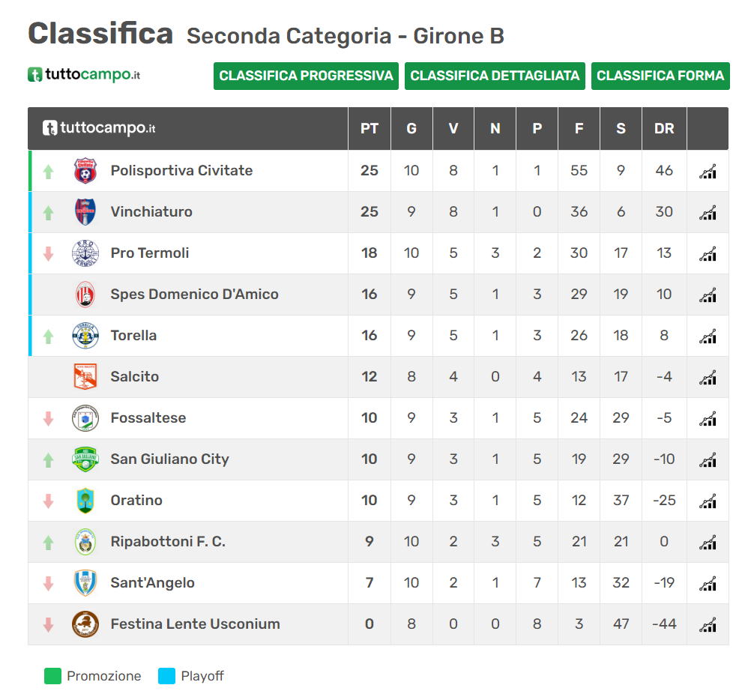The height and width of the screenshot is (700, 745).
Task: Click the San Giuliano City crest
Action: (85, 459)
